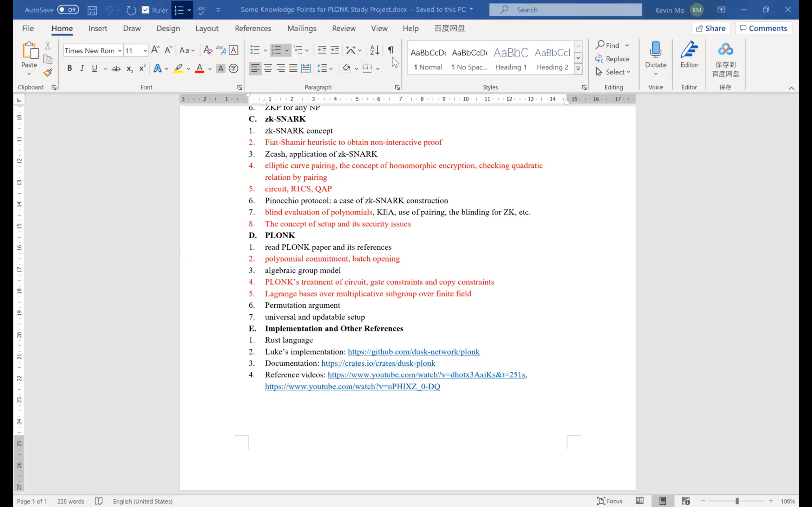812x507 pixels.
Task: Toggle bold formatting
Action: click(x=69, y=68)
